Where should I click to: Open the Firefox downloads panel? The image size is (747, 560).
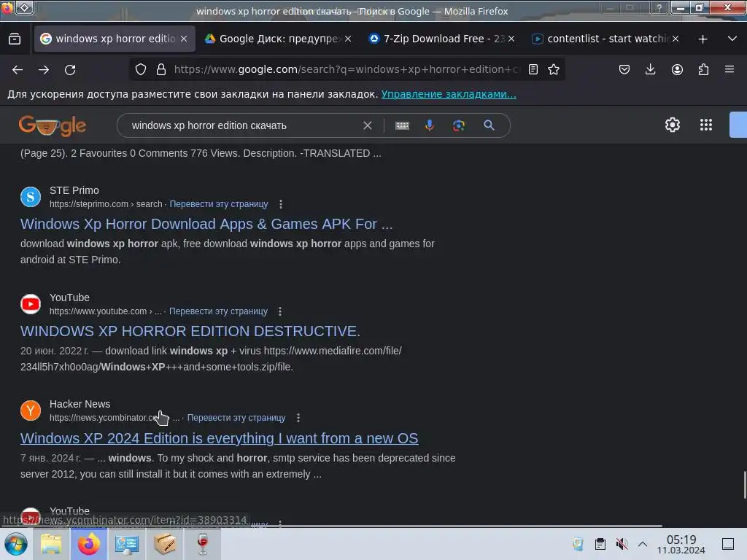(x=650, y=69)
